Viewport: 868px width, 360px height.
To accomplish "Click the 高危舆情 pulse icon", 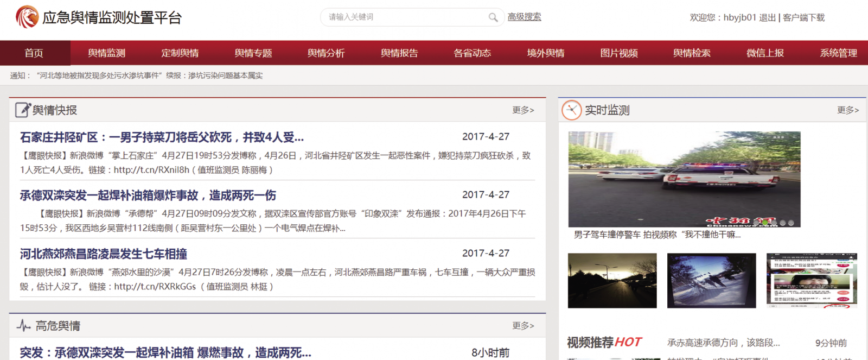I will click(x=23, y=325).
